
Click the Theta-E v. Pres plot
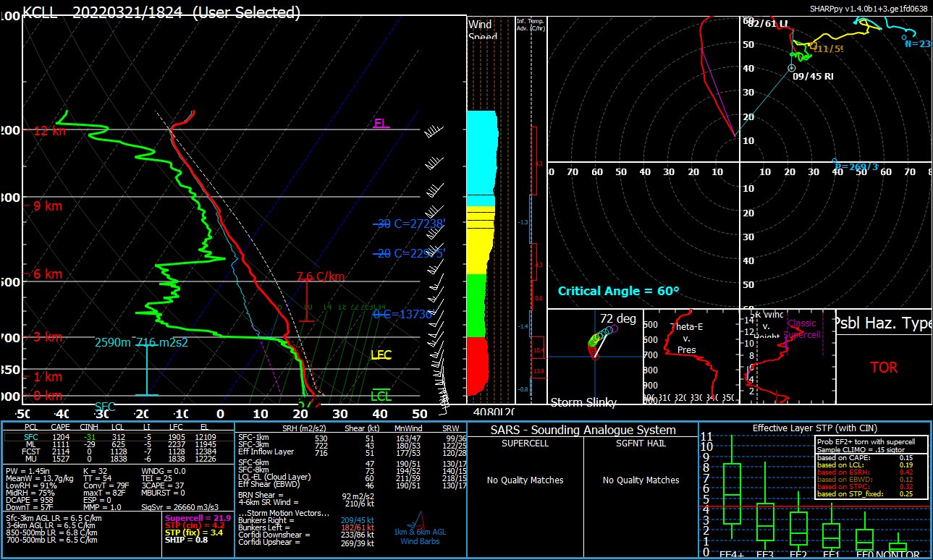tap(690, 358)
